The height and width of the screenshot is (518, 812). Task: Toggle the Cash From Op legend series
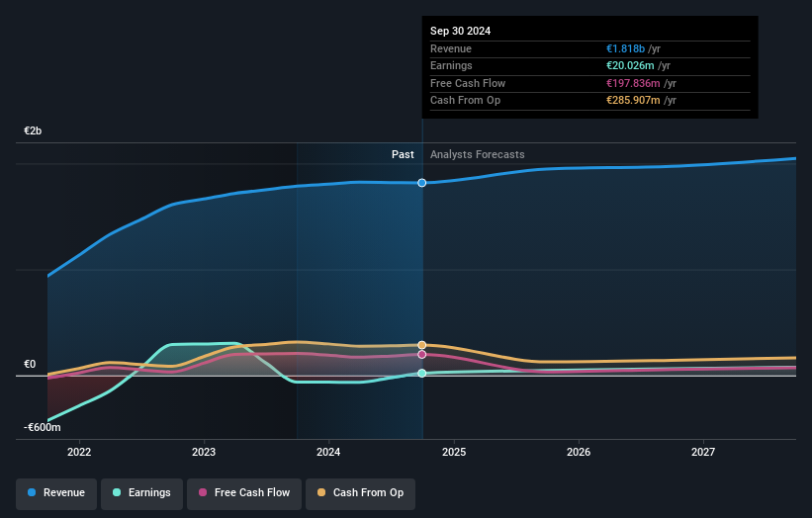click(360, 493)
